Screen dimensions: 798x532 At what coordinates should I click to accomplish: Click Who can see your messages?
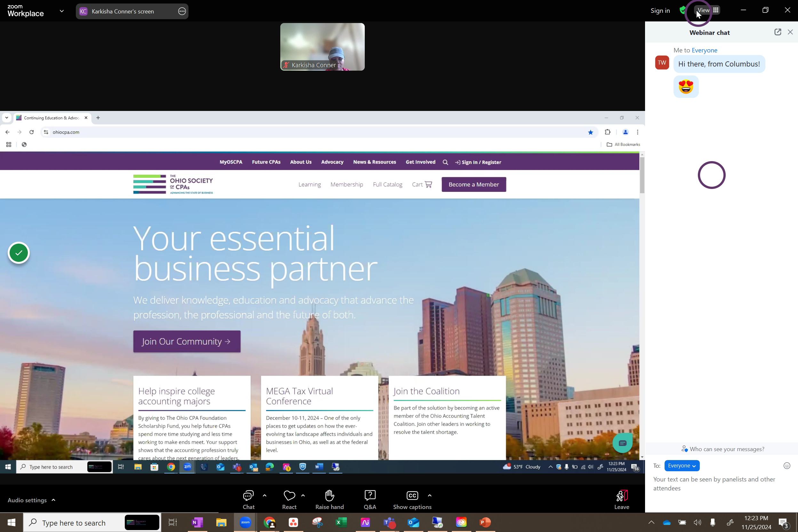click(722, 449)
